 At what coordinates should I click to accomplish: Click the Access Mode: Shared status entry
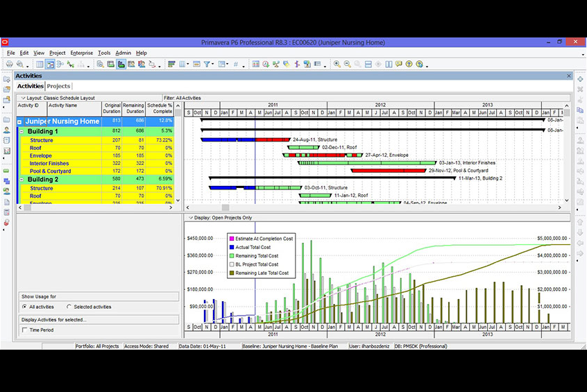click(146, 346)
